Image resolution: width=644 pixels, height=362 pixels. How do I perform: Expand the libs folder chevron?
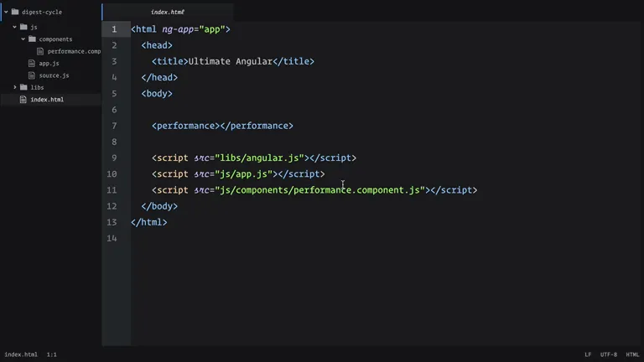click(x=15, y=87)
